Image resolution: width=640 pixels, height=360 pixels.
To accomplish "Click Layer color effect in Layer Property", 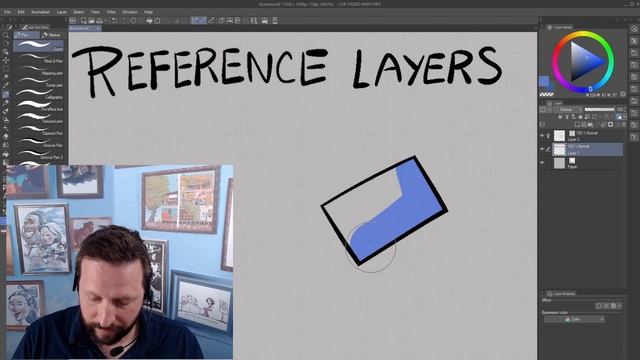I will click(x=613, y=306).
